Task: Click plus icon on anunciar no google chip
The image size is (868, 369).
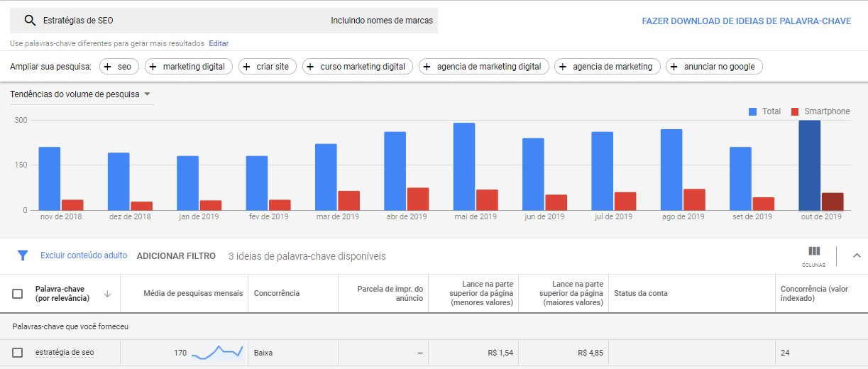Action: tap(674, 67)
